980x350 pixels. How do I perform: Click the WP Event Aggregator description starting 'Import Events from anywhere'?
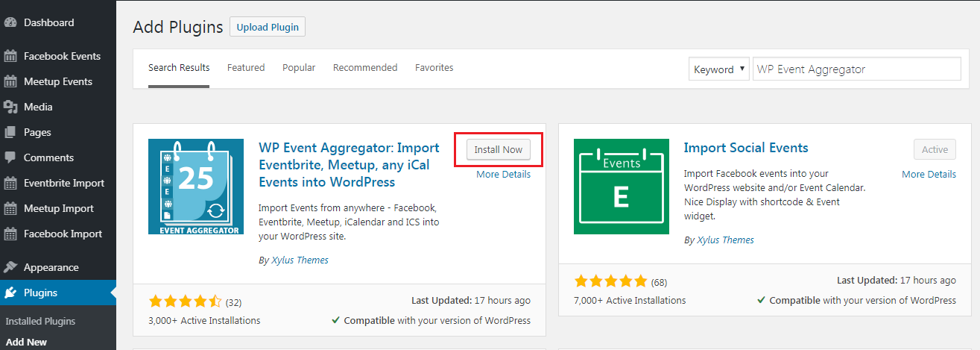tap(349, 222)
